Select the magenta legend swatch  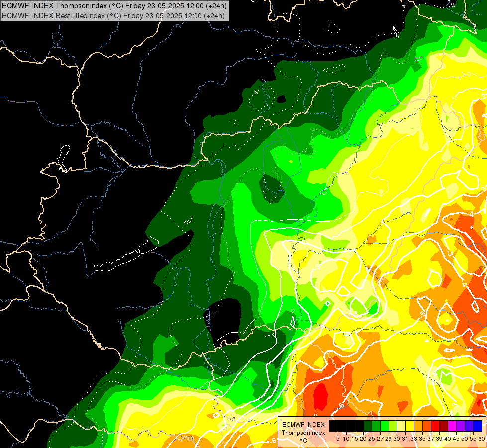452,426
